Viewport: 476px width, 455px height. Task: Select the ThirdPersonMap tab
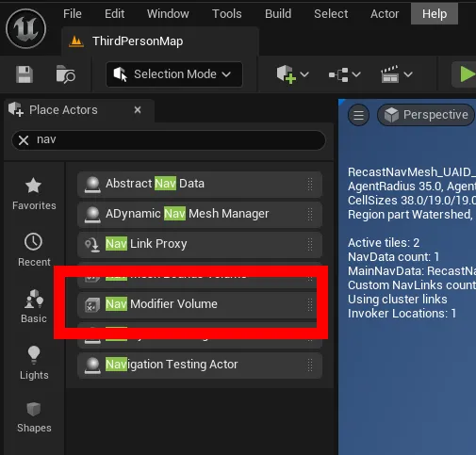(x=138, y=41)
